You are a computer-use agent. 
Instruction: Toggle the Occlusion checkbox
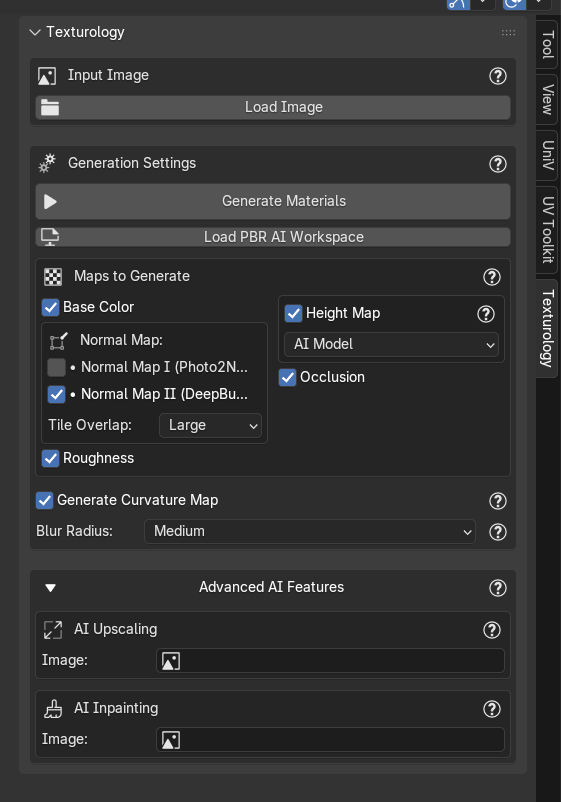pyautogui.click(x=287, y=377)
